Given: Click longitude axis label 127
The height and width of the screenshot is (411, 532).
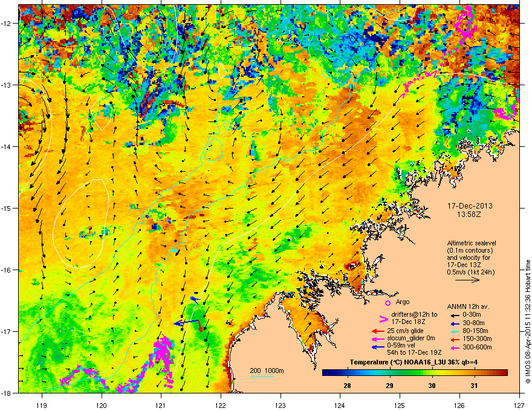Looking at the screenshot, I should pos(519,405).
